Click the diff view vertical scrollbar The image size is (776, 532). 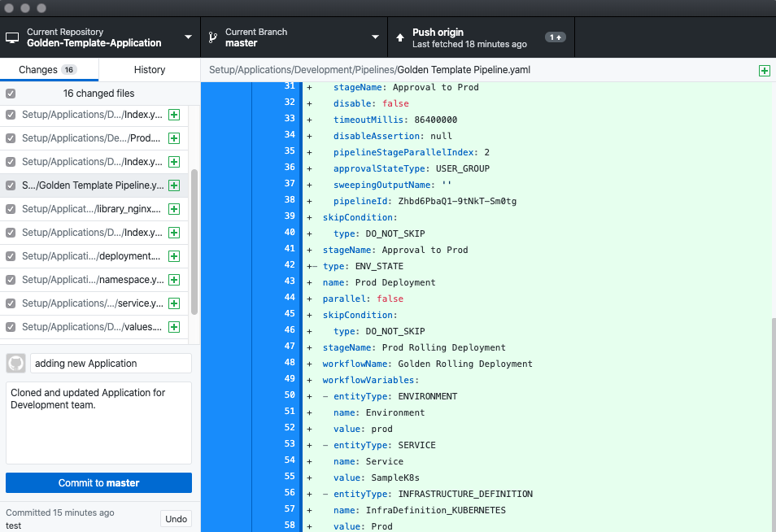773,424
